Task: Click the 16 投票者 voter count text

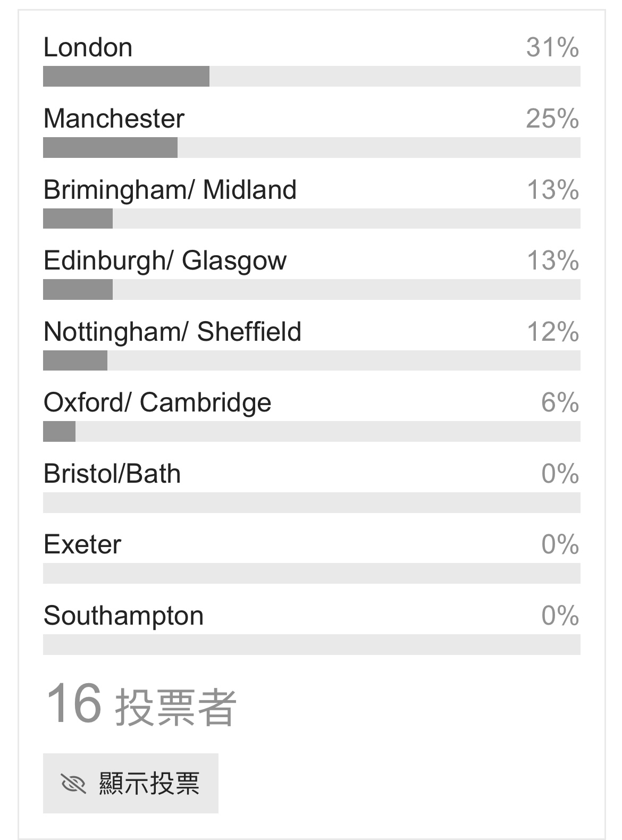Action: pos(141,704)
